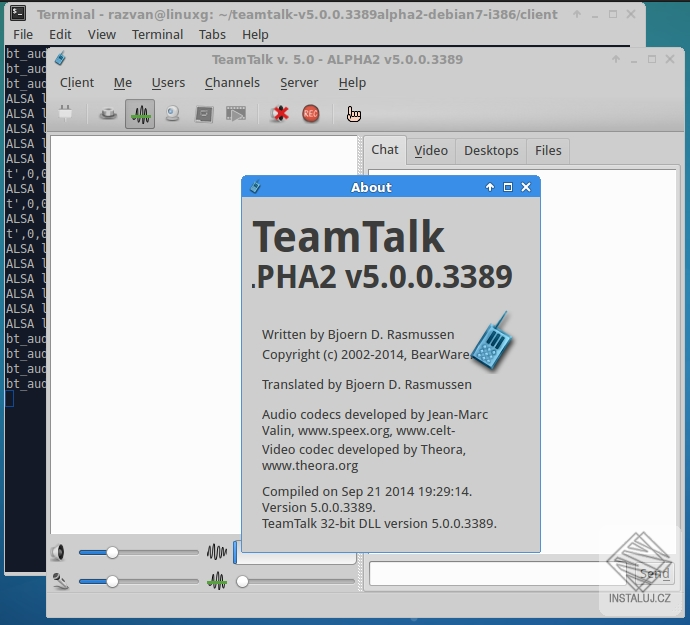Switch to the Video tab
Screen dimensions: 690x625
point(431,151)
